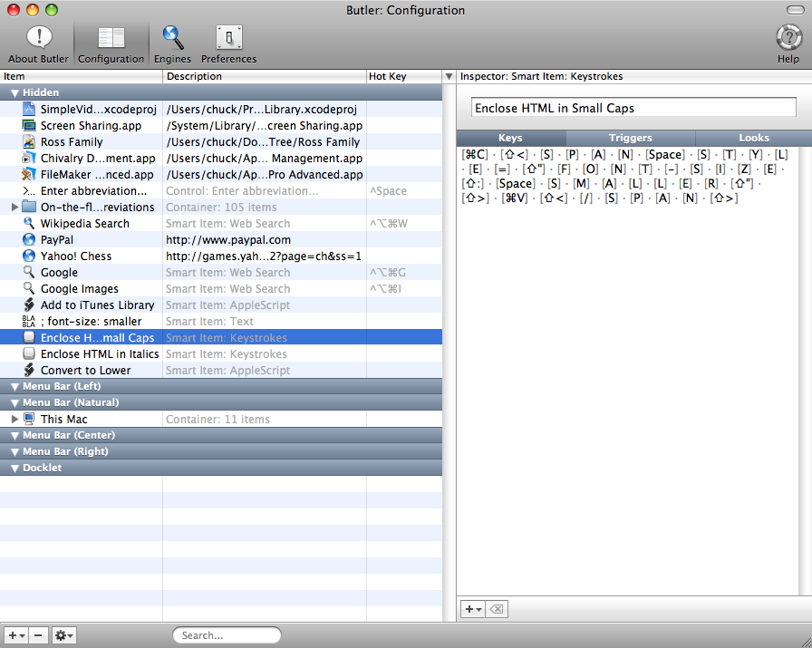Click the window resize grip corner
This screenshot has height=648, width=812.
click(805, 641)
